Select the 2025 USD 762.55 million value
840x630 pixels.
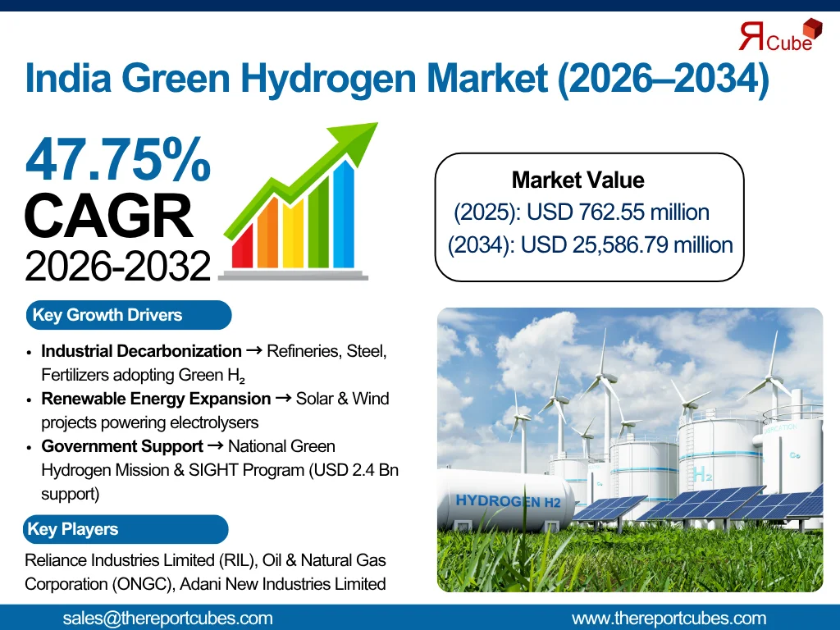coord(582,212)
